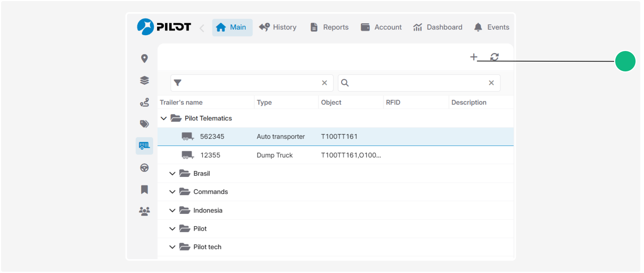Screen dimensions: 644x273
Task: Clear the filter field
Action: click(324, 83)
